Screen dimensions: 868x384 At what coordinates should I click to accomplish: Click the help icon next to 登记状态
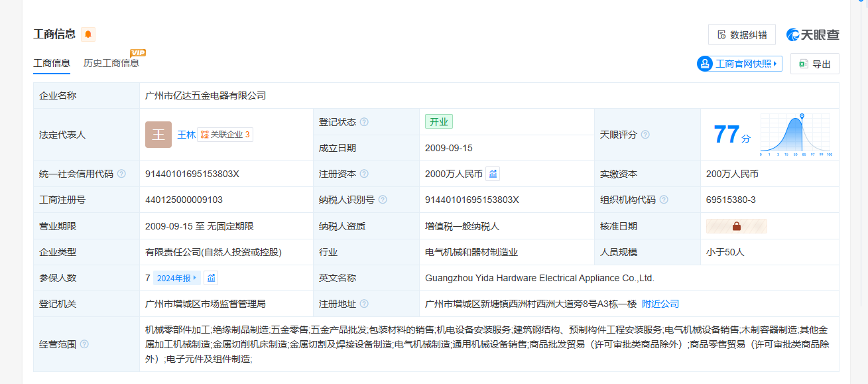coord(364,122)
